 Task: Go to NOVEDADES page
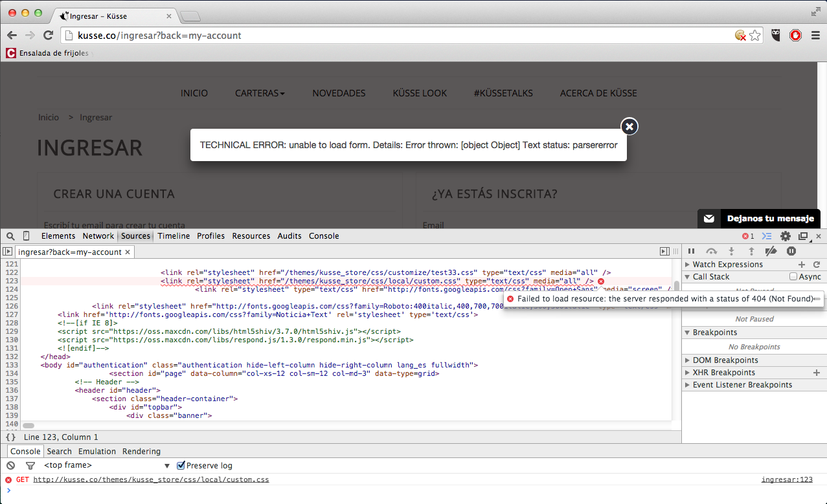339,93
